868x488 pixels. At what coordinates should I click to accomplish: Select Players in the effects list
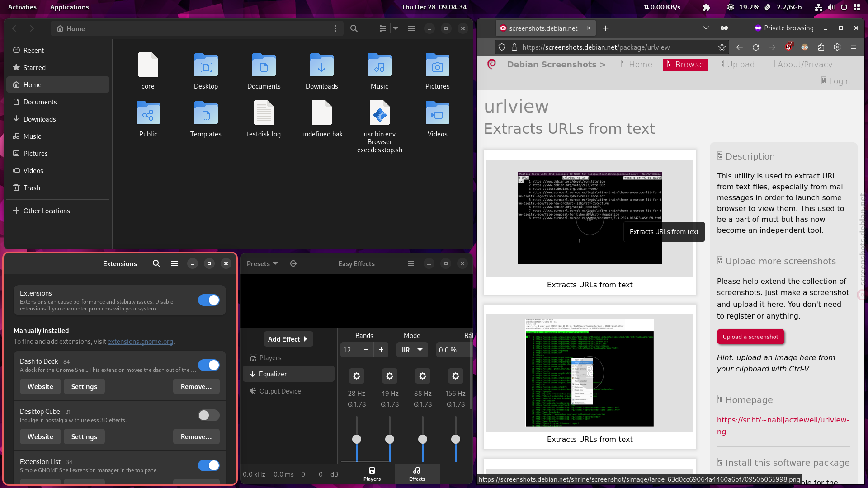point(288,357)
